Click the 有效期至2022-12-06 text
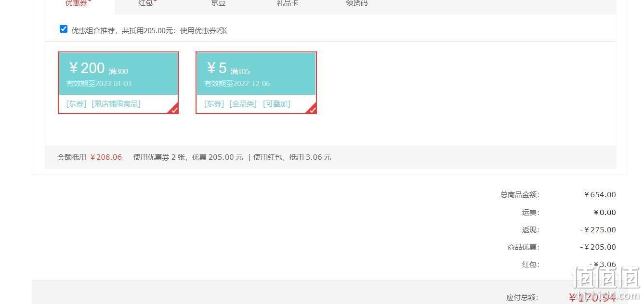This screenshot has width=644, height=304. (237, 84)
